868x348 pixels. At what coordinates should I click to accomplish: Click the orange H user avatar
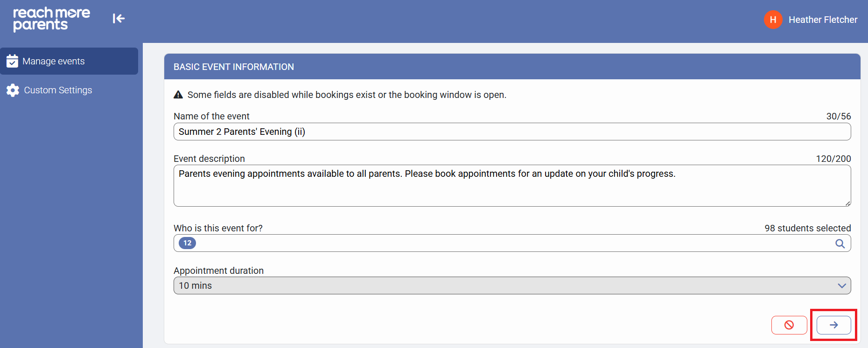coord(773,20)
